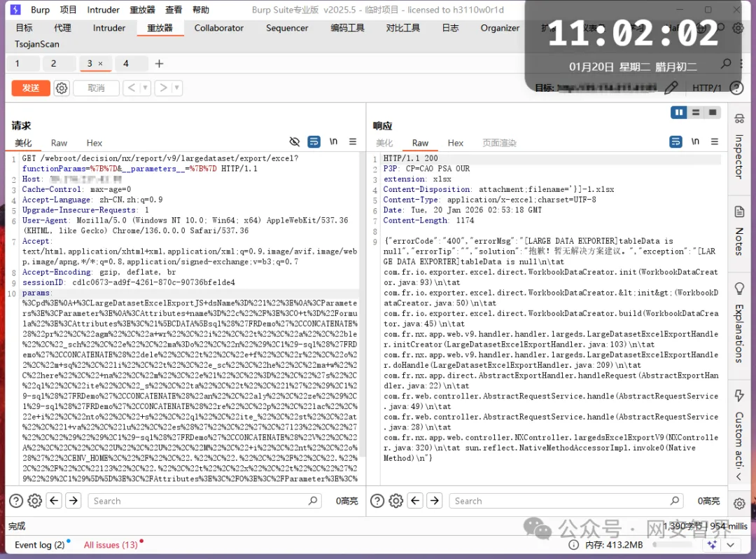Viewport: 756px width, 559px height.
Task: Open the Intruder tool tab
Action: [x=109, y=28]
